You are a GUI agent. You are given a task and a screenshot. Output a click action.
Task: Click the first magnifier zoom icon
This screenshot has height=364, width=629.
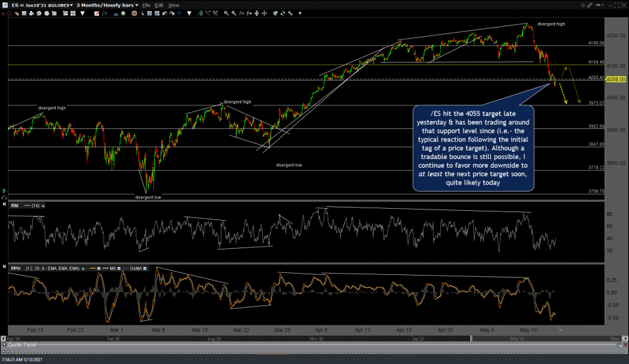226,14
